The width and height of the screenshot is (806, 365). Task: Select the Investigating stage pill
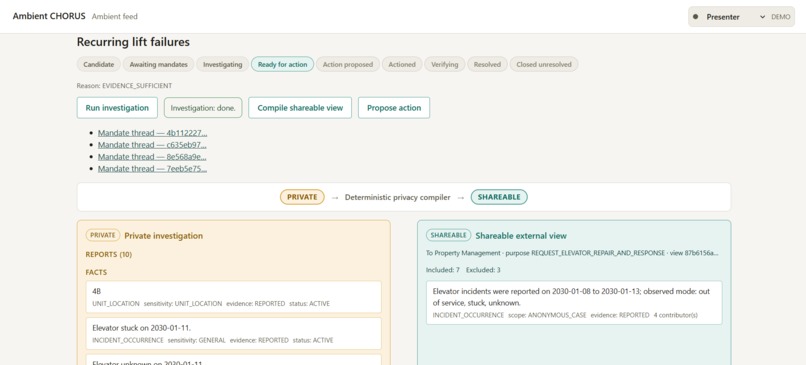(223, 64)
